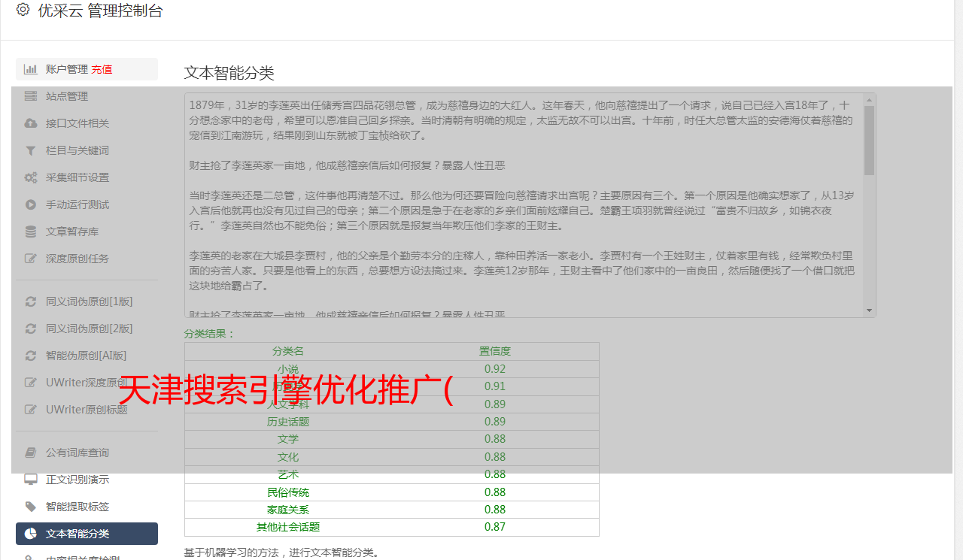Click the red 充值 recharge link

point(102,69)
